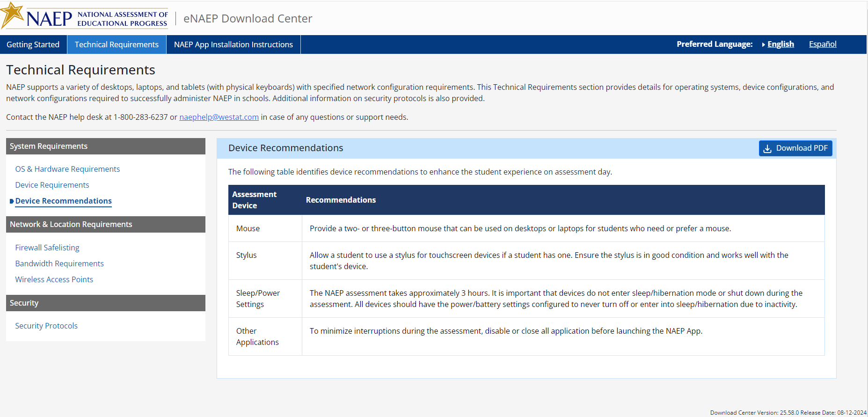View Bandwidth Requirements section

[x=59, y=263]
